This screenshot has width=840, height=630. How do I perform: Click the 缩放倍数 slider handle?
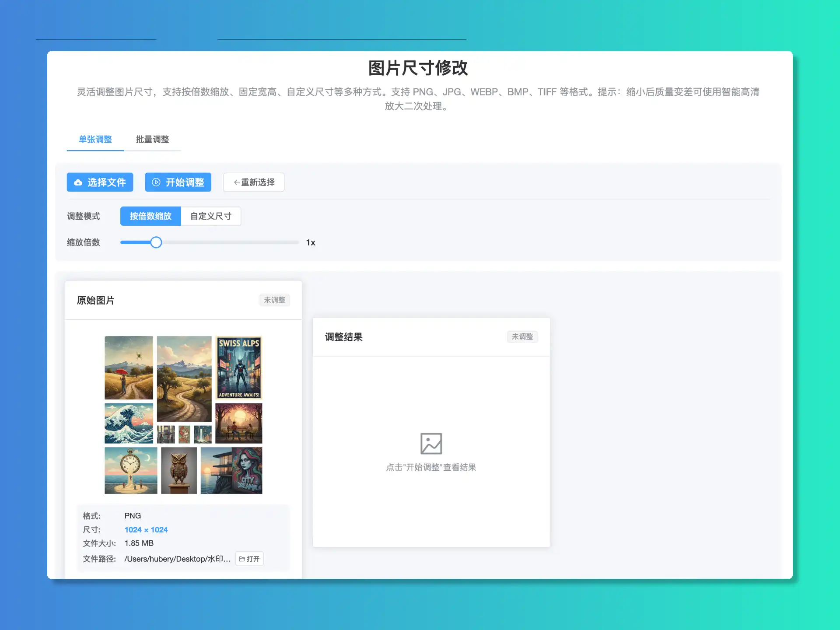(x=156, y=242)
